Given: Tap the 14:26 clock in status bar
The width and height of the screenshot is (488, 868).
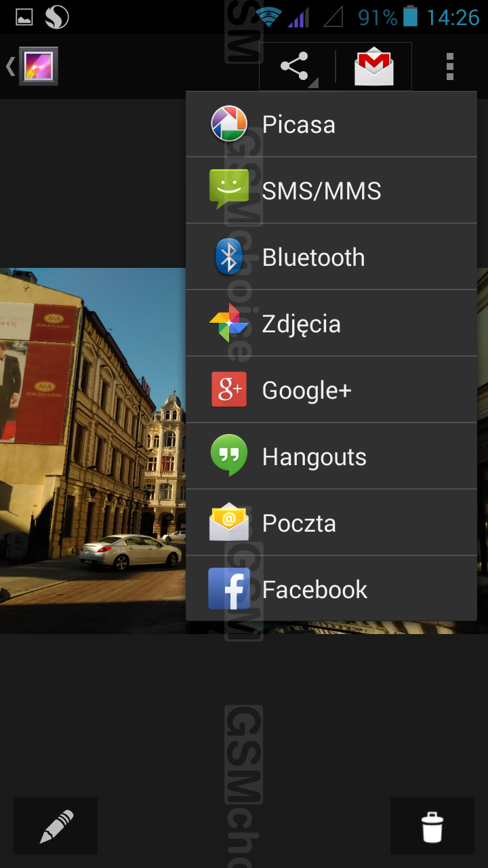Looking at the screenshot, I should pyautogui.click(x=453, y=17).
